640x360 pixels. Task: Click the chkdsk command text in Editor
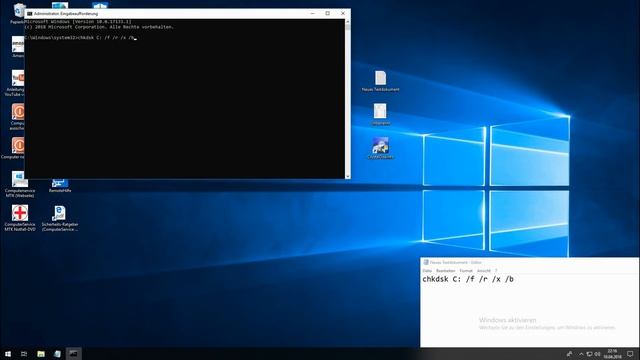point(468,279)
